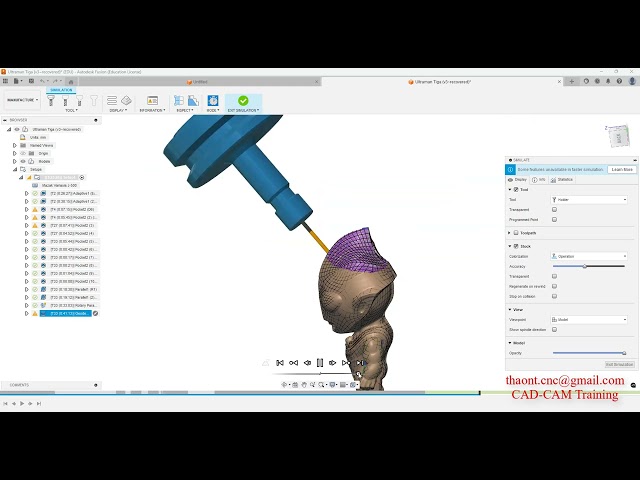Click the Inspect toolbar icon

point(183,100)
